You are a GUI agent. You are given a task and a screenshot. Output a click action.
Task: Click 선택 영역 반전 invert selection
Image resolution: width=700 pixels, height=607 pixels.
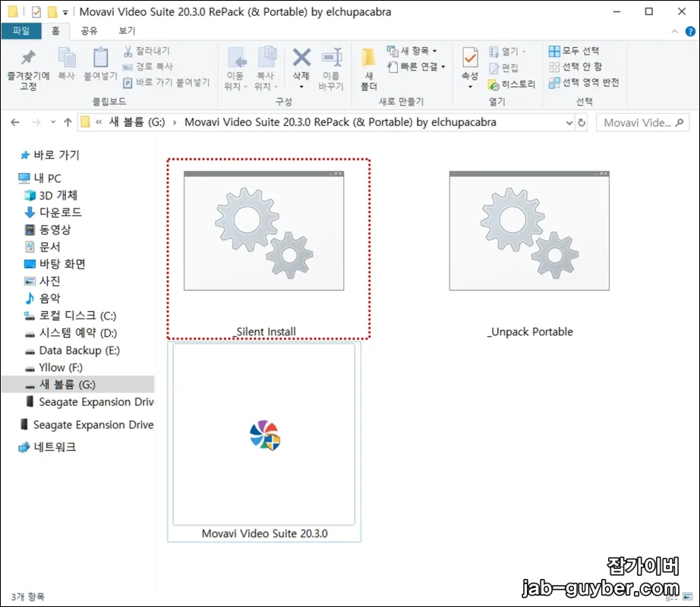[x=584, y=82]
